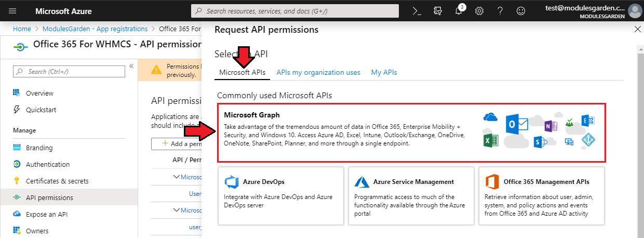Image resolution: width=644 pixels, height=238 pixels.
Task: Switch to My APIs tab
Action: (384, 73)
